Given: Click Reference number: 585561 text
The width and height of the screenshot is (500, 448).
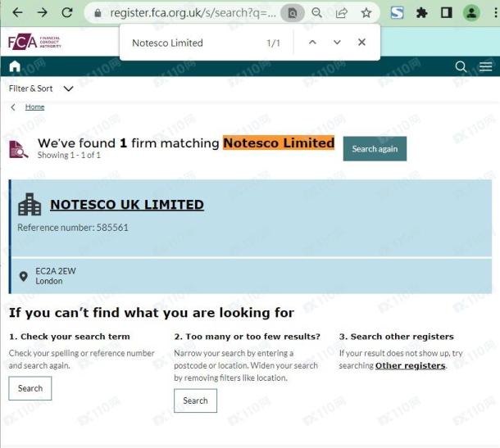Looking at the screenshot, I should pyautogui.click(x=73, y=228).
